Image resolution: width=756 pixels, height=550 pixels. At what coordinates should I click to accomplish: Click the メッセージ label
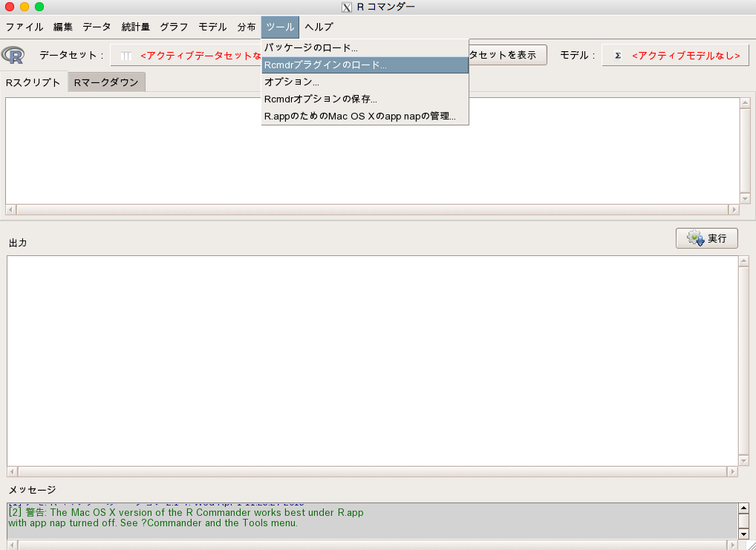point(32,490)
